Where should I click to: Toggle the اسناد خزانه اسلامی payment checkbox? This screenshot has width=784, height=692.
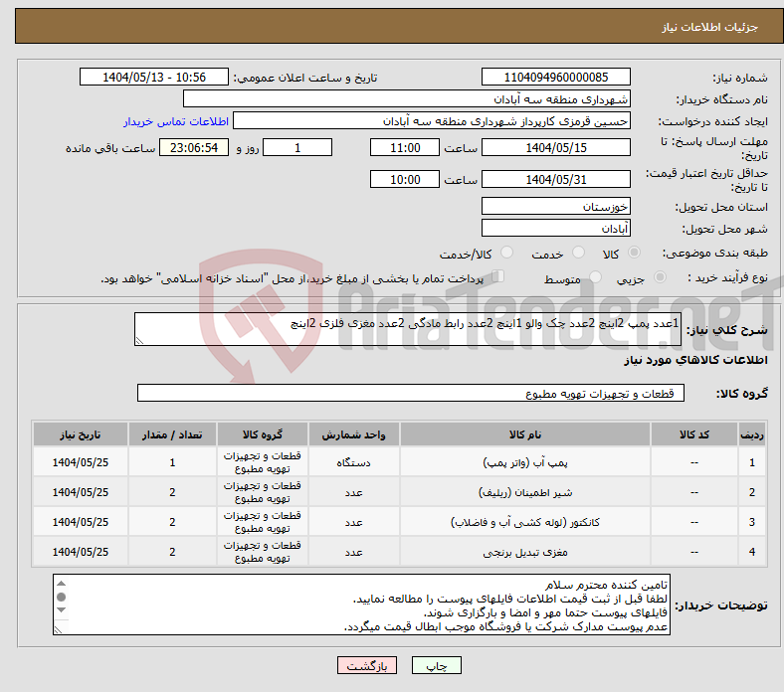497,276
